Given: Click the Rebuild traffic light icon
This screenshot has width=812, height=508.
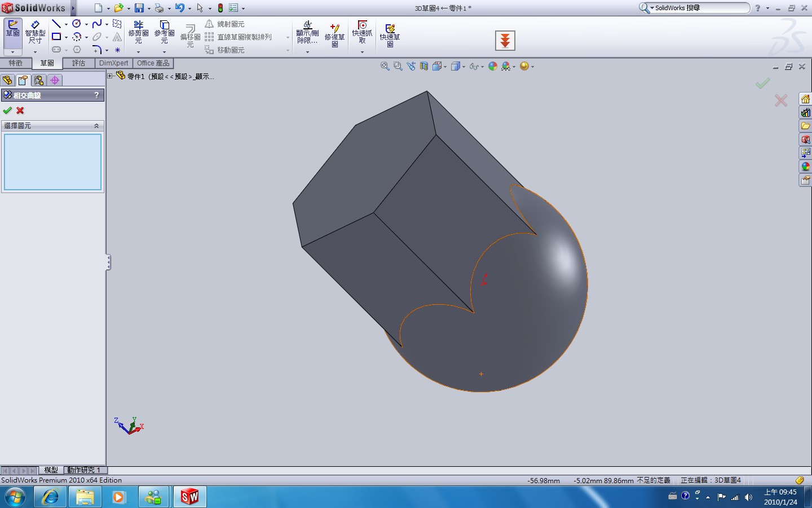Looking at the screenshot, I should [x=220, y=8].
